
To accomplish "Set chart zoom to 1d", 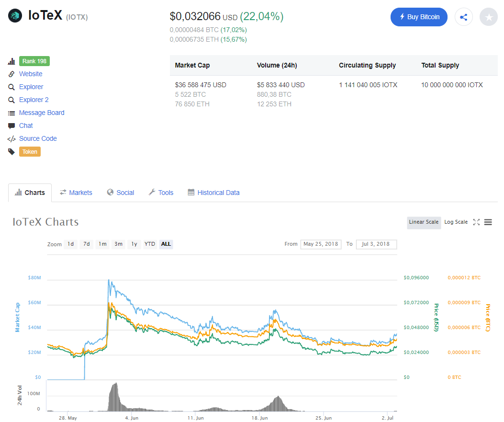I will point(71,244).
